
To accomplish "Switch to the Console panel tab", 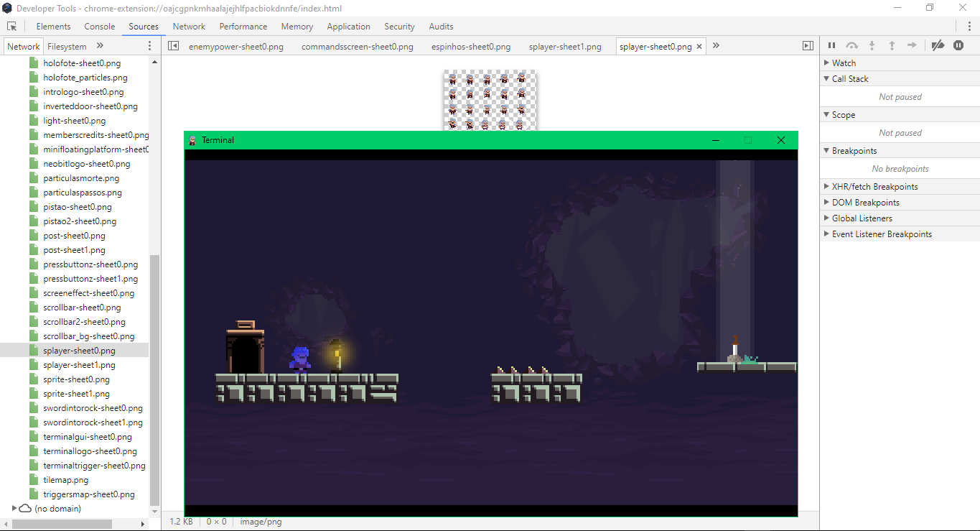I will tap(100, 27).
